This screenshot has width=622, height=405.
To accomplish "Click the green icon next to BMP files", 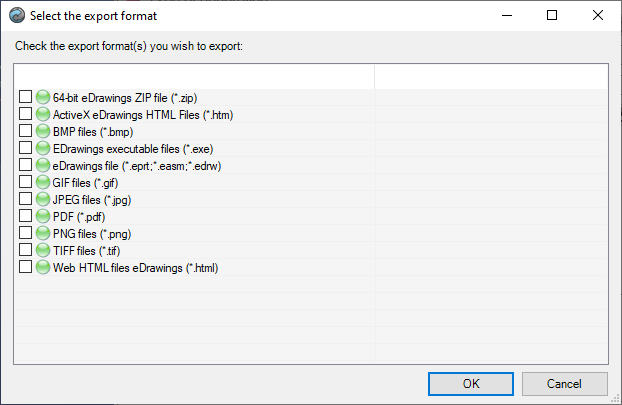I will click(x=43, y=131).
